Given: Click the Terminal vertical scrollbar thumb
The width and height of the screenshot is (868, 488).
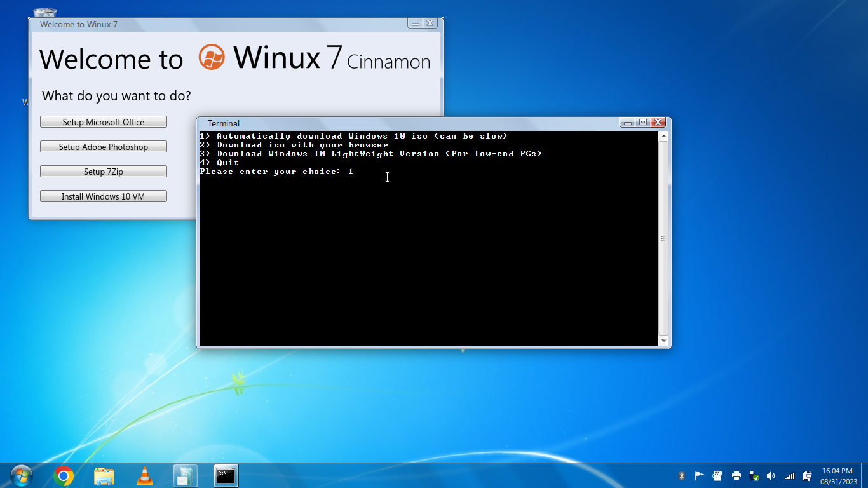Looking at the screenshot, I should click(664, 238).
